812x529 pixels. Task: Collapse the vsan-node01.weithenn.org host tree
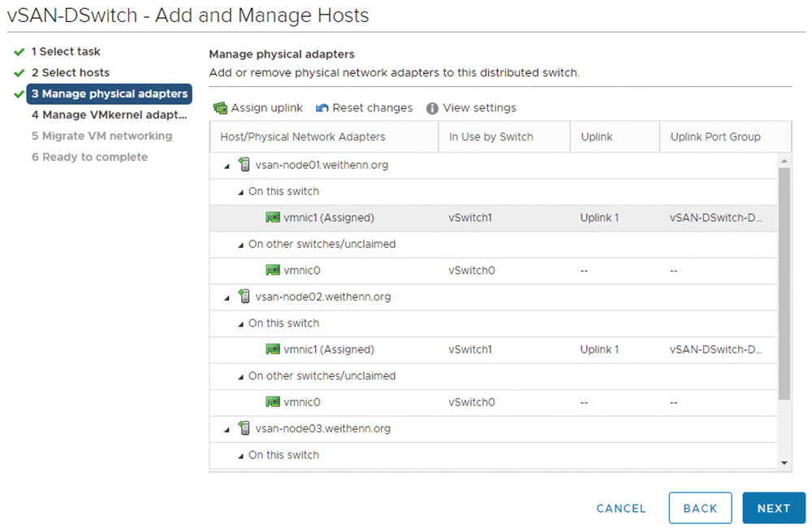pos(227,167)
